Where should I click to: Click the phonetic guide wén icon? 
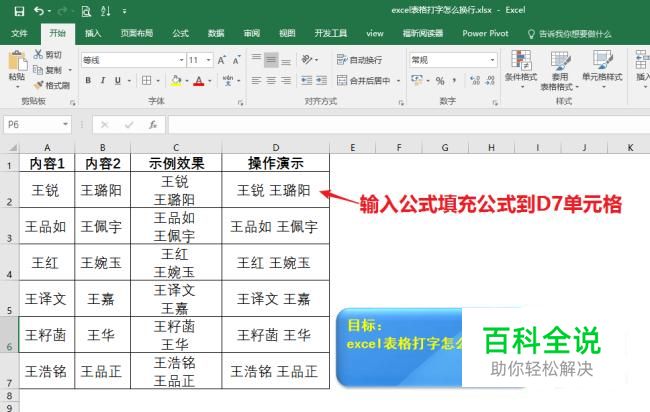pos(228,80)
